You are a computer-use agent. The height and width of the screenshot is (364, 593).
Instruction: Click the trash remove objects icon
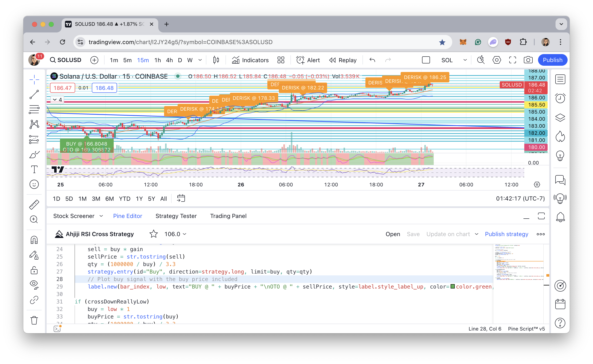pyautogui.click(x=34, y=321)
